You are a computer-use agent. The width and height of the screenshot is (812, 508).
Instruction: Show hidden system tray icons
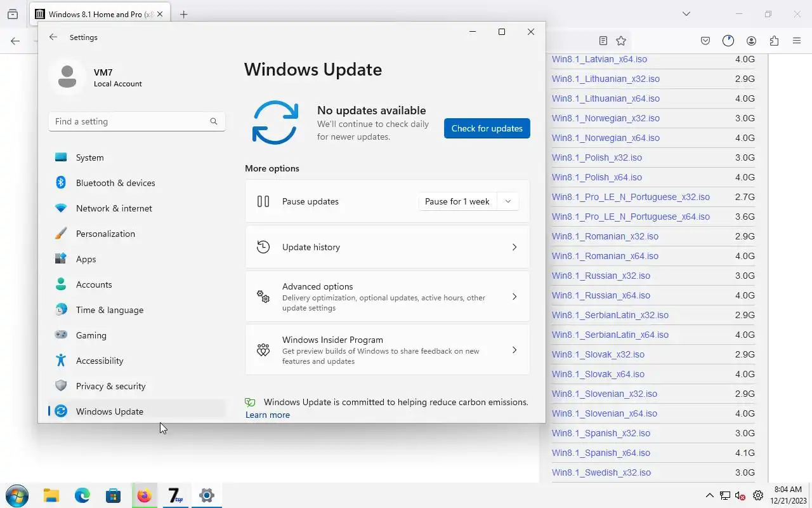click(710, 495)
